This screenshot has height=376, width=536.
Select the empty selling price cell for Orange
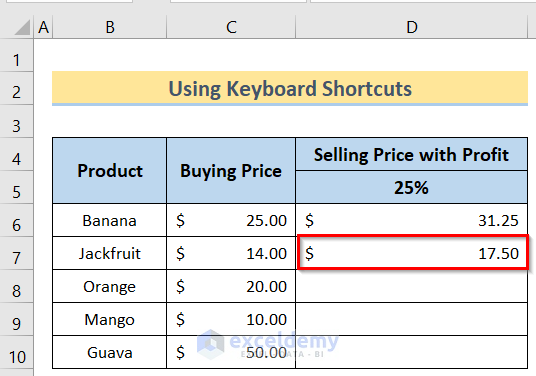pyautogui.click(x=412, y=286)
